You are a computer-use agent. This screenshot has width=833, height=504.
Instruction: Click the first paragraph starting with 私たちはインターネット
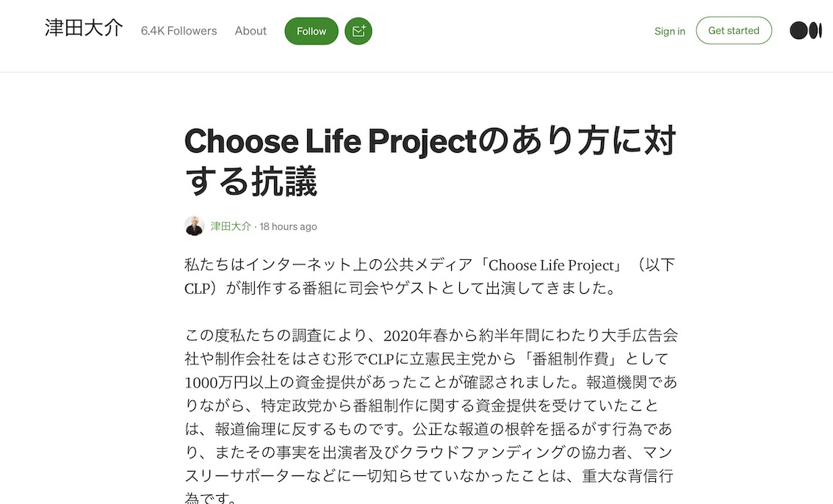(x=430, y=276)
